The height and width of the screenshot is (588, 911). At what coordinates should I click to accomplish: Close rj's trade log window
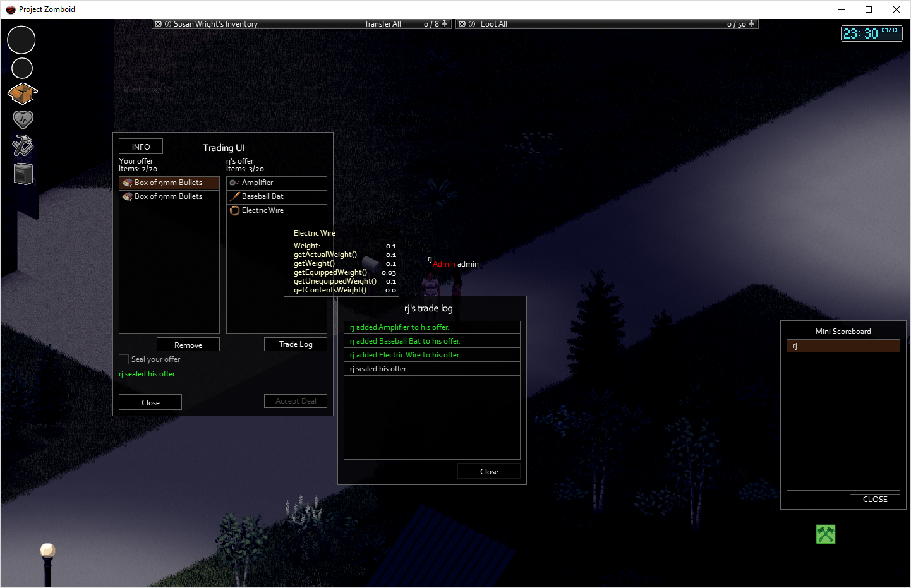click(x=489, y=471)
